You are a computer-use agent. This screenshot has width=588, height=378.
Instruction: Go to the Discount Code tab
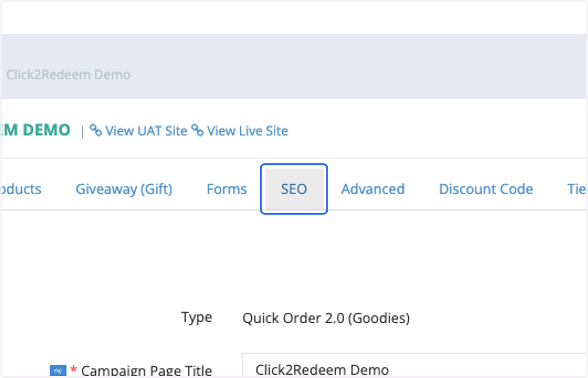pos(486,189)
